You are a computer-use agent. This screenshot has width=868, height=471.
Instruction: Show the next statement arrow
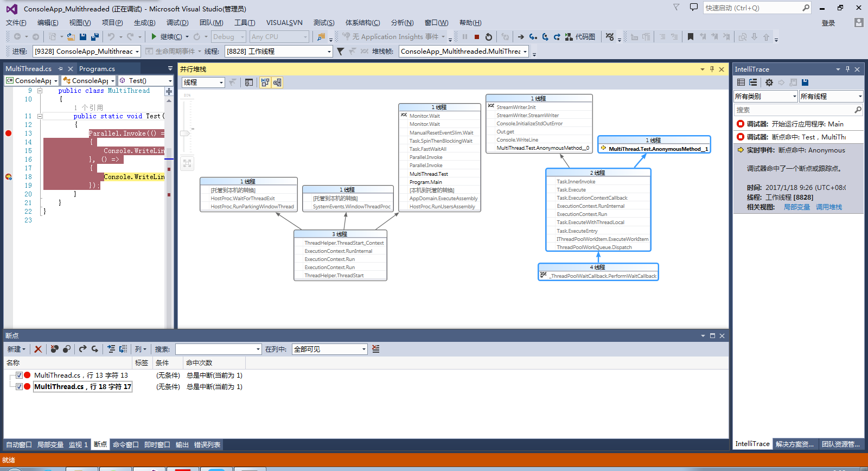tap(521, 37)
